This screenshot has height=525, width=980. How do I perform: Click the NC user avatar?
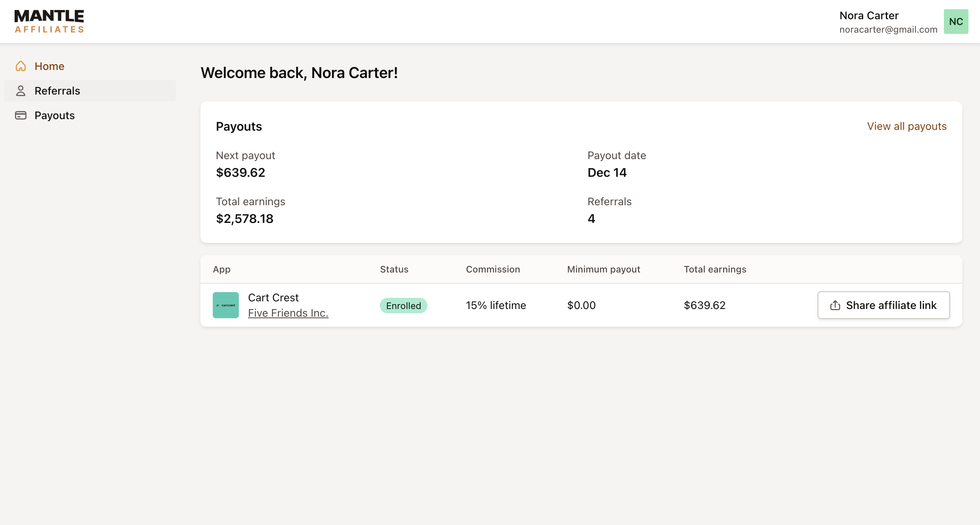(956, 22)
